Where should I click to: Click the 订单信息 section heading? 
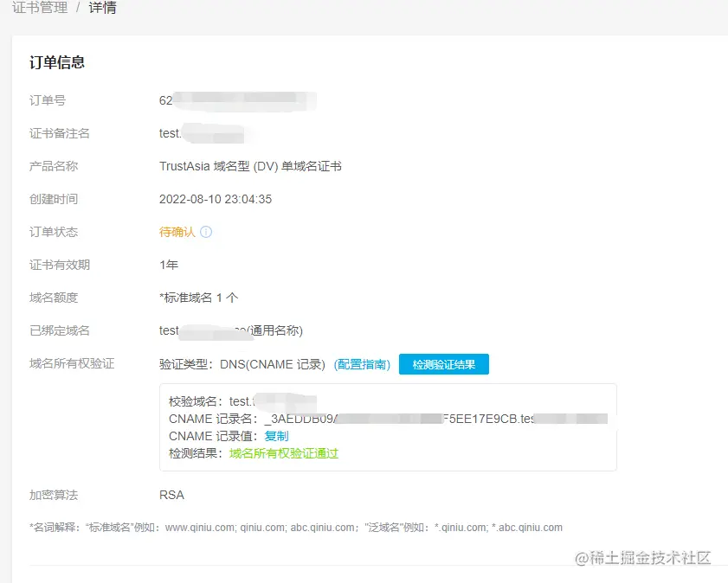pos(57,62)
